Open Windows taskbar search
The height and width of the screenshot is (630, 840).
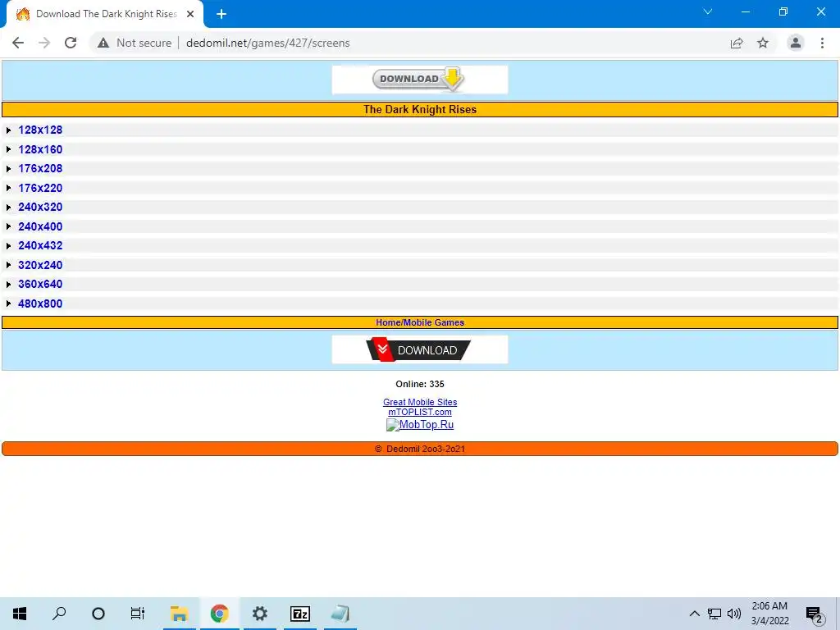(x=59, y=614)
